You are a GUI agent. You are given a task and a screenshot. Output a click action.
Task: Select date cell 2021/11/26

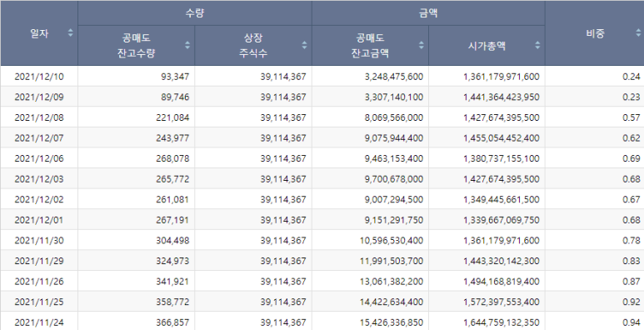[x=39, y=282]
